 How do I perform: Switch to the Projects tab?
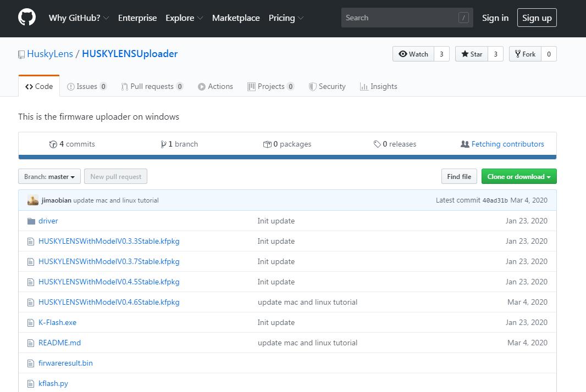pos(270,87)
